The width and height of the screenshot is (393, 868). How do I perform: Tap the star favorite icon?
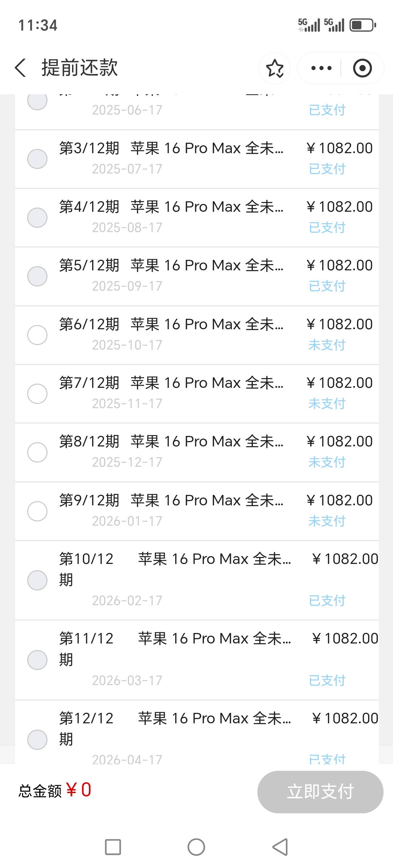point(275,68)
